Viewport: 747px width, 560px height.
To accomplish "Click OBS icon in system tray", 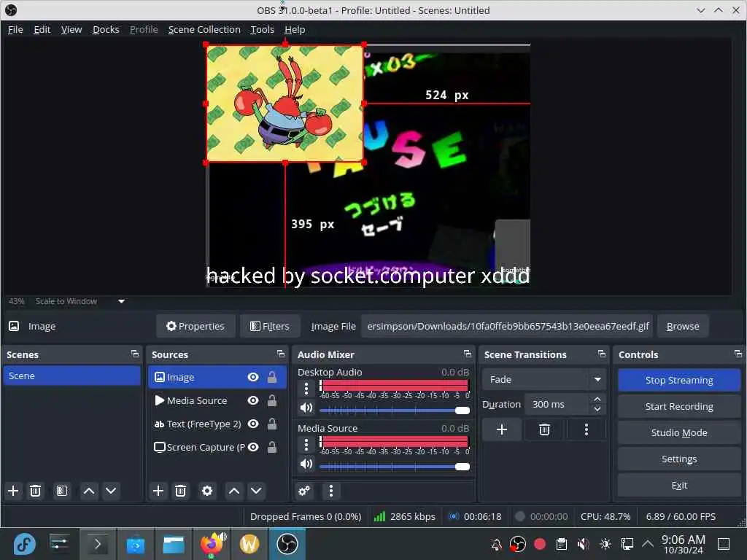I will click(x=518, y=544).
